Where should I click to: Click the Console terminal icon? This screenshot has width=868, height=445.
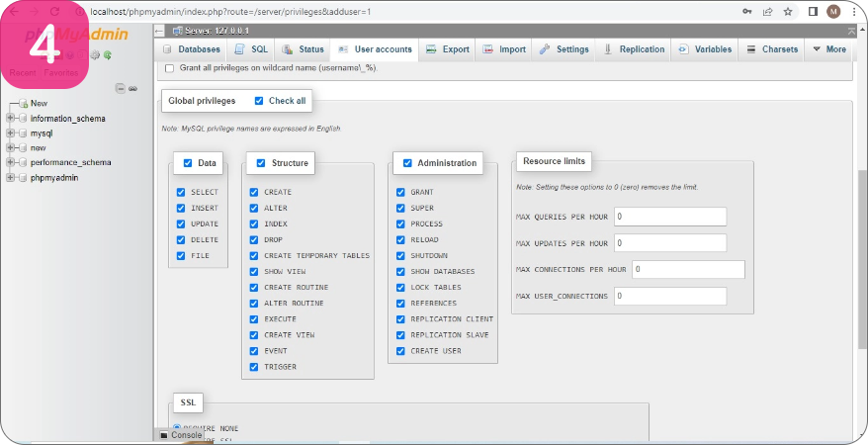click(164, 435)
